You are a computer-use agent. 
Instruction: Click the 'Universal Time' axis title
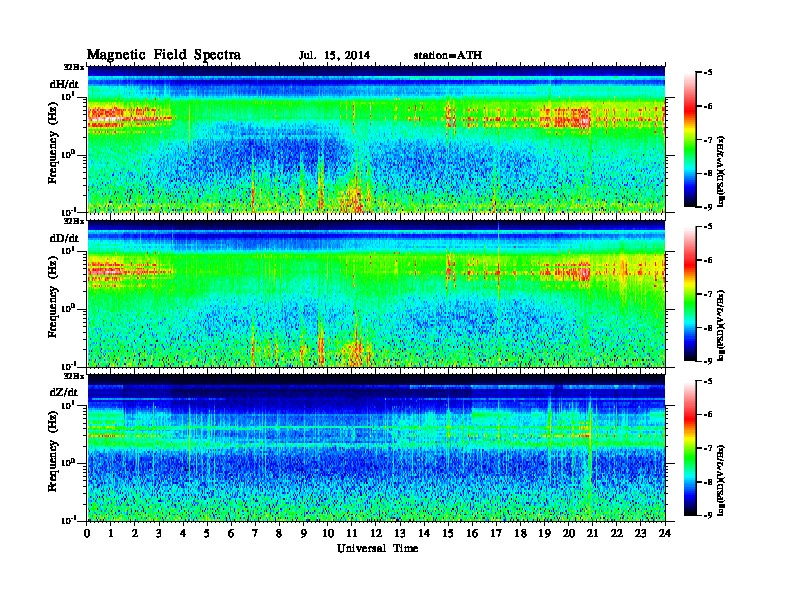coord(377,548)
